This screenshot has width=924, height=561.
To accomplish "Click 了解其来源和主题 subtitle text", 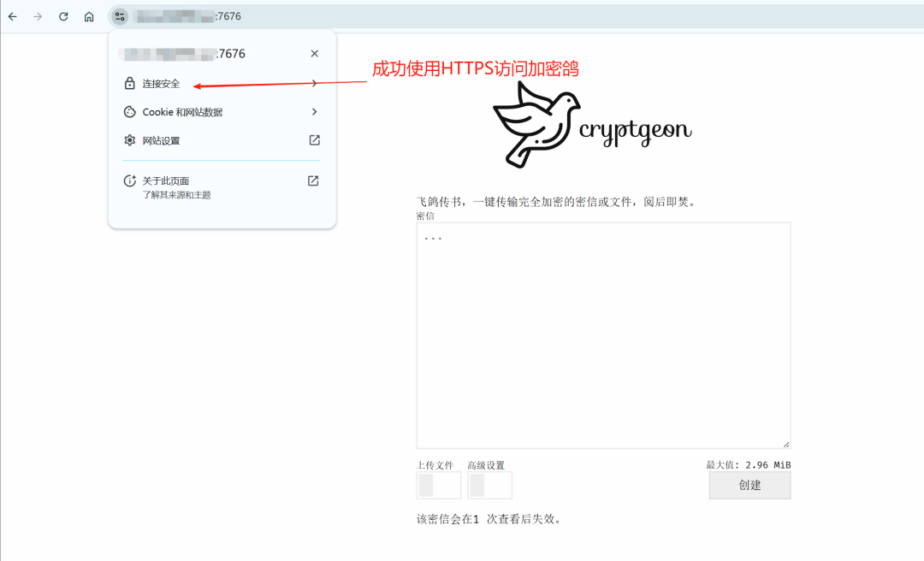I will point(177,195).
